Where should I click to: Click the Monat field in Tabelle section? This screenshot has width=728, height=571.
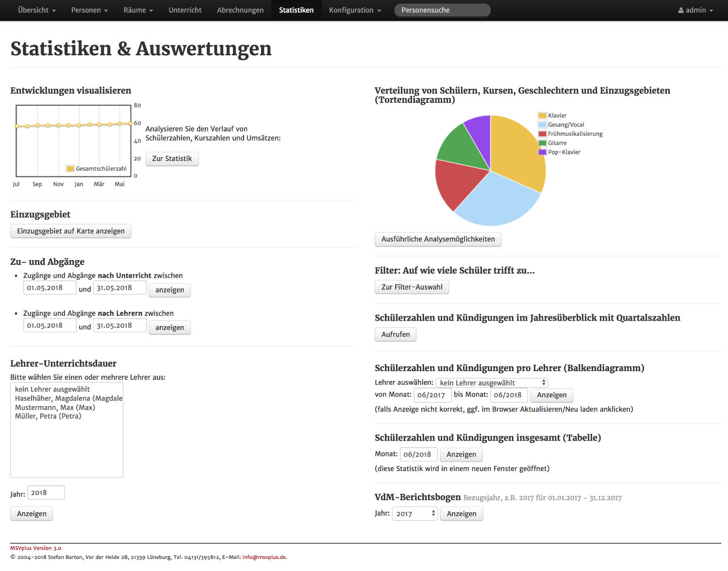[418, 455]
